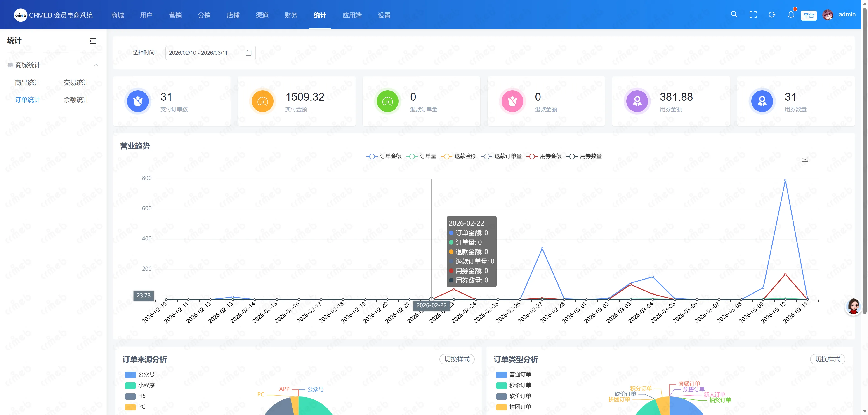Screen dimensions: 868x415
Task: Toggle 退款金额 series in chart legend
Action: pyautogui.click(x=459, y=156)
